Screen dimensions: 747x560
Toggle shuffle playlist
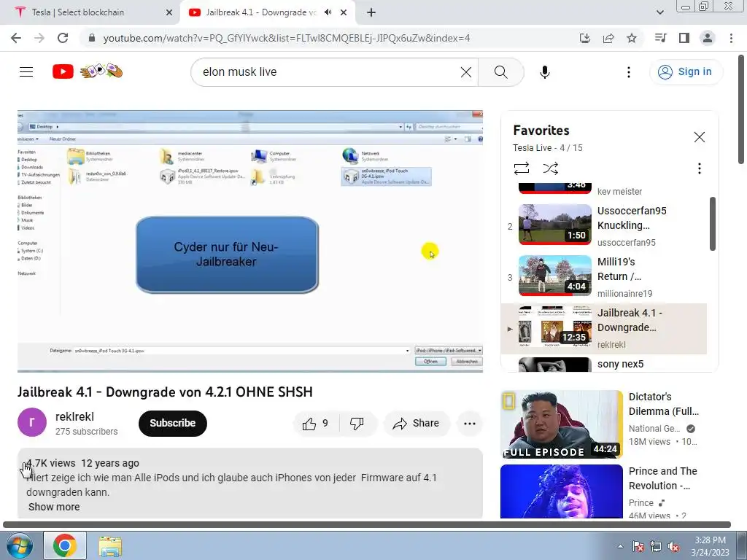[550, 168]
